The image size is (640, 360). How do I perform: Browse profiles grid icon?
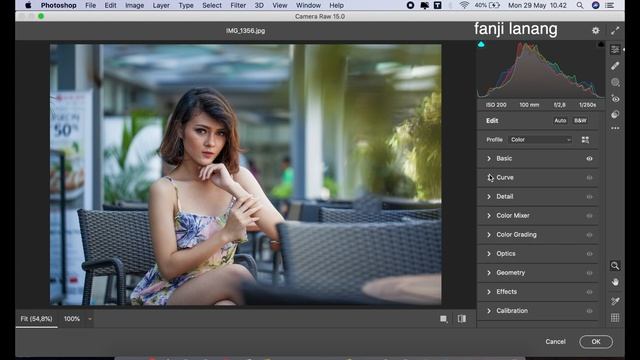[585, 140]
